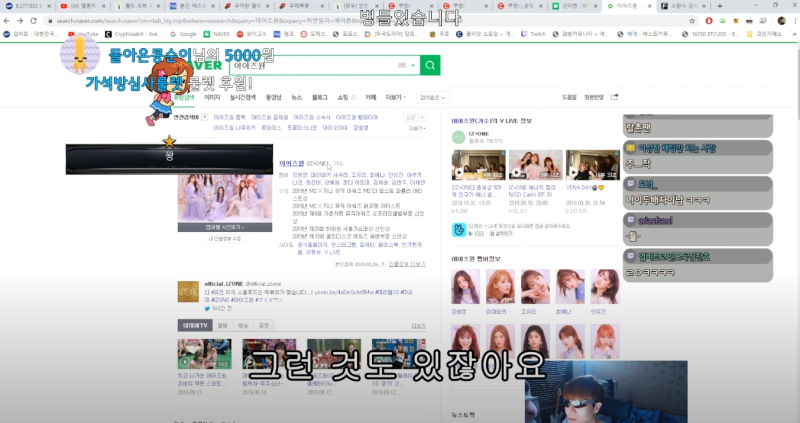Viewport: 800px width, 423px height.
Task: Reload the page with the refresh icon
Action: click(x=34, y=21)
